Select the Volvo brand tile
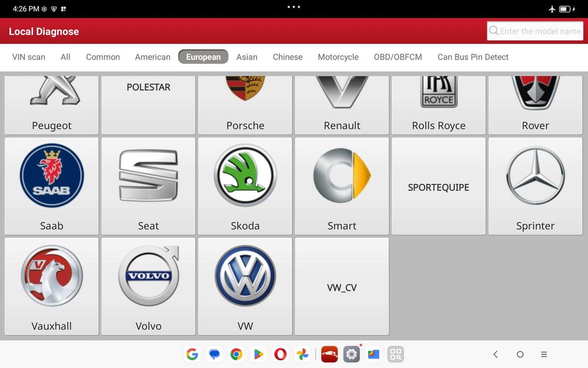The height and width of the screenshot is (368, 588). (149, 287)
